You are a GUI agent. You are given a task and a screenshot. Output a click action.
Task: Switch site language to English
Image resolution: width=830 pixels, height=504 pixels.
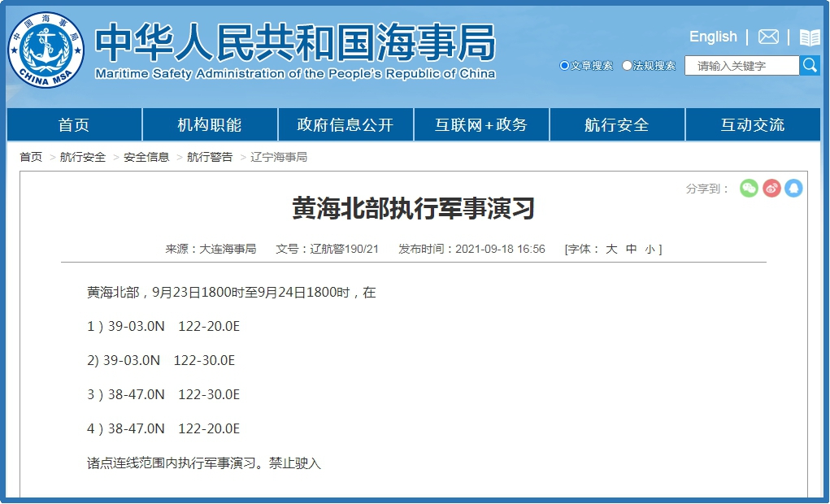(713, 37)
